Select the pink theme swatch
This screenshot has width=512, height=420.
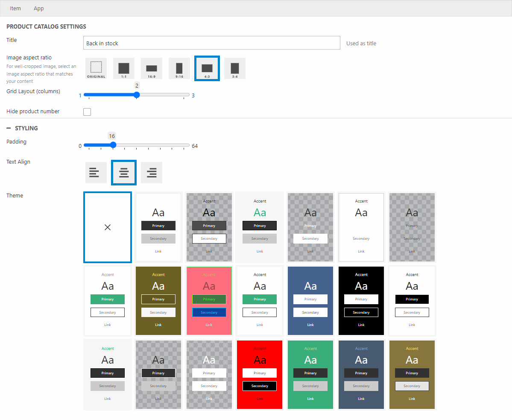[x=209, y=301]
